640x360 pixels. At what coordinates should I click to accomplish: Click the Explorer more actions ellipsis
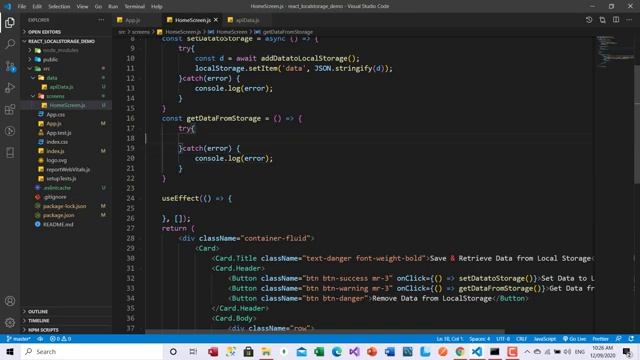coord(101,20)
